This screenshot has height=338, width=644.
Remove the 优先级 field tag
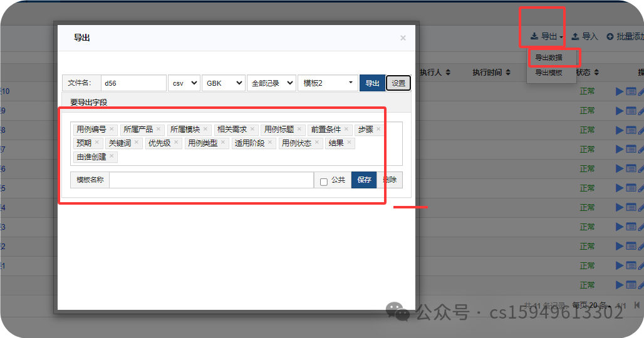coord(176,142)
